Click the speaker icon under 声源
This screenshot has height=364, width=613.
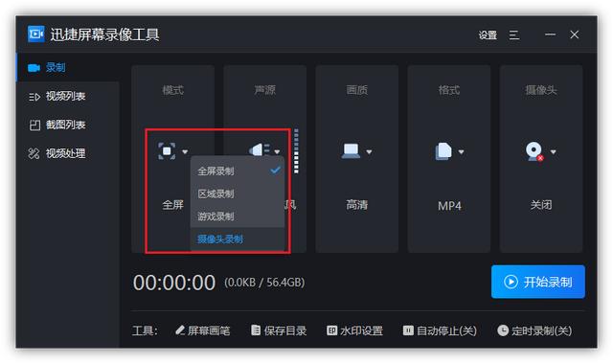pos(260,149)
